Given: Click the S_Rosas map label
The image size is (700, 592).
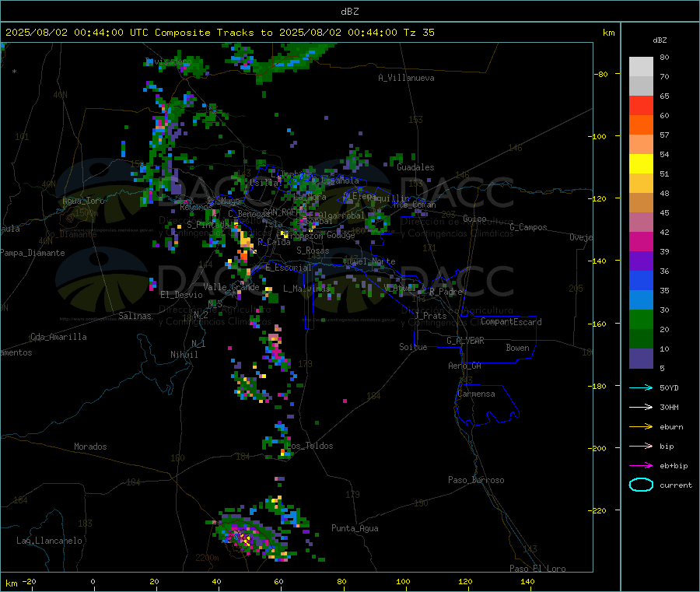Looking at the screenshot, I should click(313, 250).
